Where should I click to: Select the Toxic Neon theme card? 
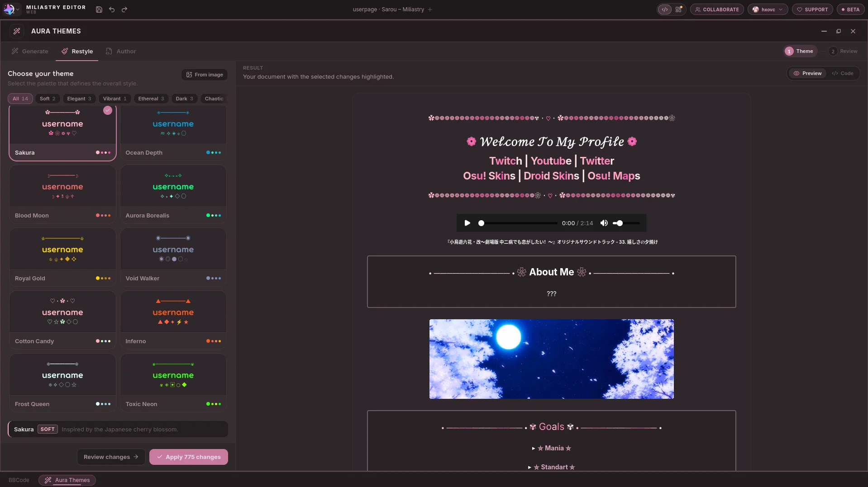173,383
